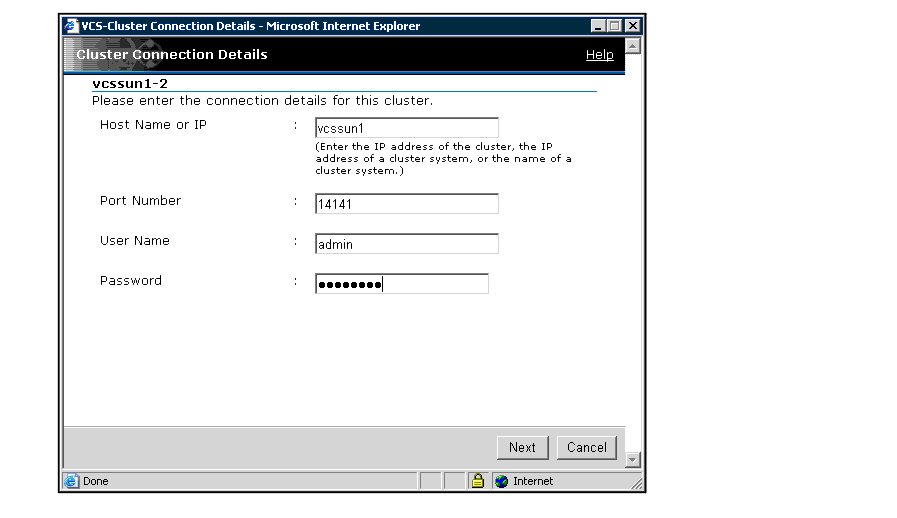Click the Password input field
This screenshot has width=897, height=518.
pos(401,284)
